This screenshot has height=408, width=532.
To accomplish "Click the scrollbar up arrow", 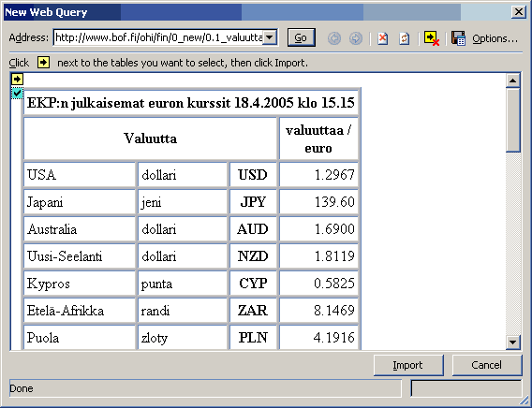I will [x=512, y=80].
